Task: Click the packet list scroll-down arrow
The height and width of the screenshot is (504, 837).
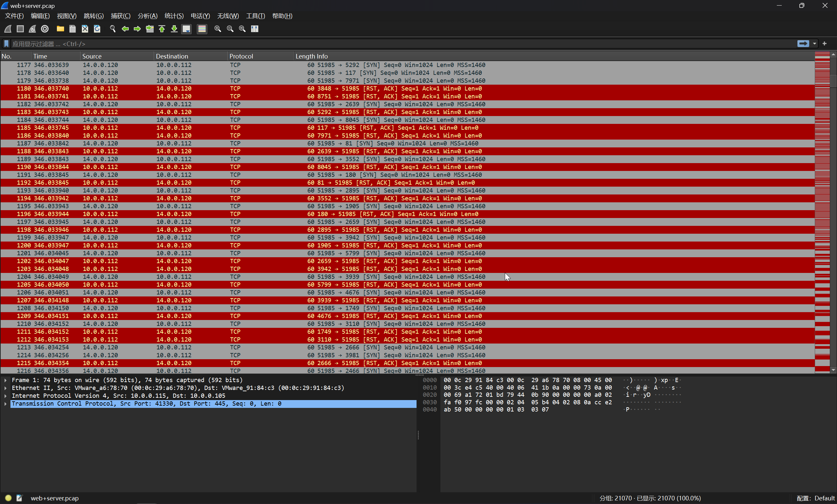Action: pos(833,370)
